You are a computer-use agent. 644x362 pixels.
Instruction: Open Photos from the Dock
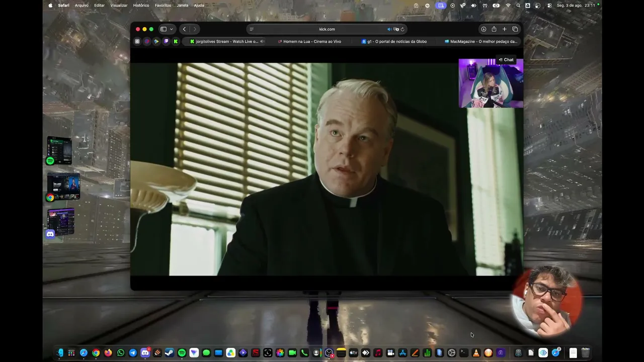click(280, 353)
